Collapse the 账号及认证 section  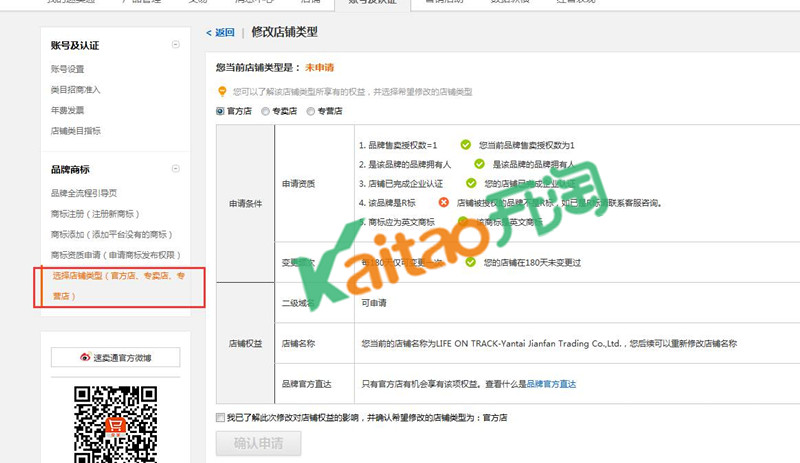[176, 44]
